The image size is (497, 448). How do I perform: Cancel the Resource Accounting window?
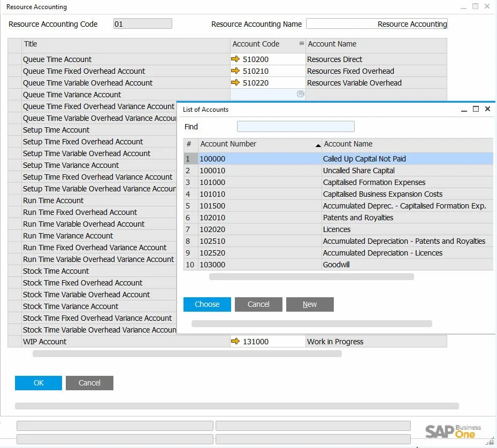[89, 383]
